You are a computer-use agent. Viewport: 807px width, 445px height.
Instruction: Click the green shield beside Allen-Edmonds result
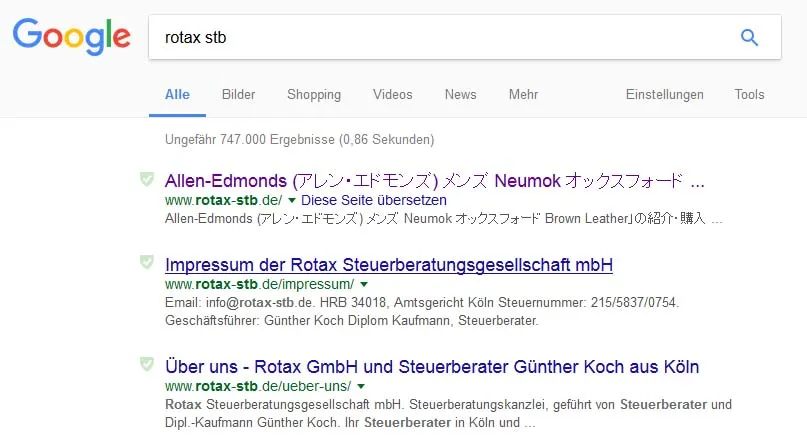click(147, 179)
